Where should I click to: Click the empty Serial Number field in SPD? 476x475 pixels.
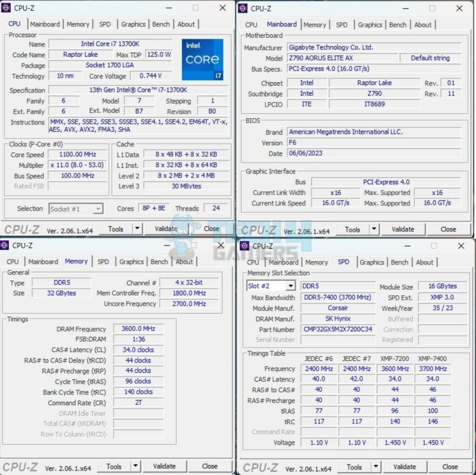click(338, 340)
